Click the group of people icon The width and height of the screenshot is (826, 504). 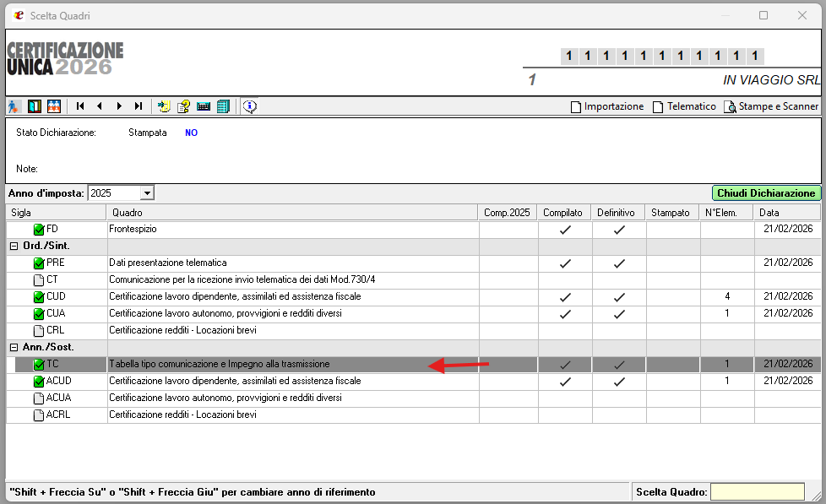pos(54,106)
